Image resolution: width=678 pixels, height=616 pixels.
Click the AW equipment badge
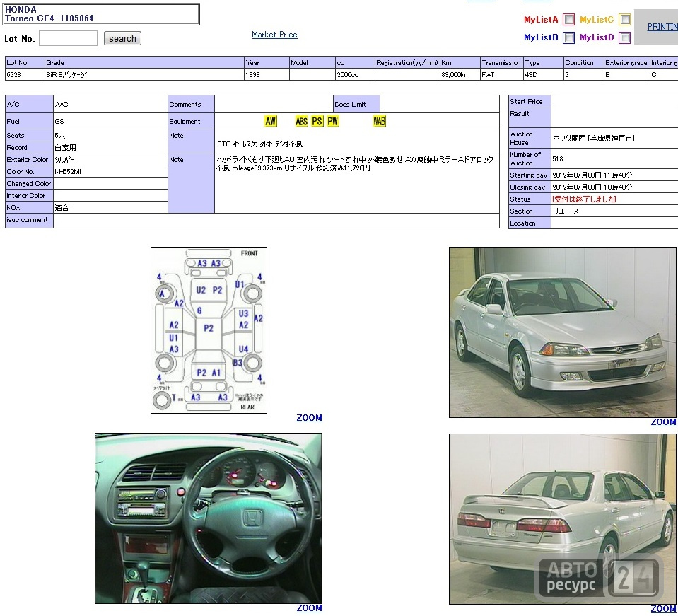pyautogui.click(x=270, y=122)
